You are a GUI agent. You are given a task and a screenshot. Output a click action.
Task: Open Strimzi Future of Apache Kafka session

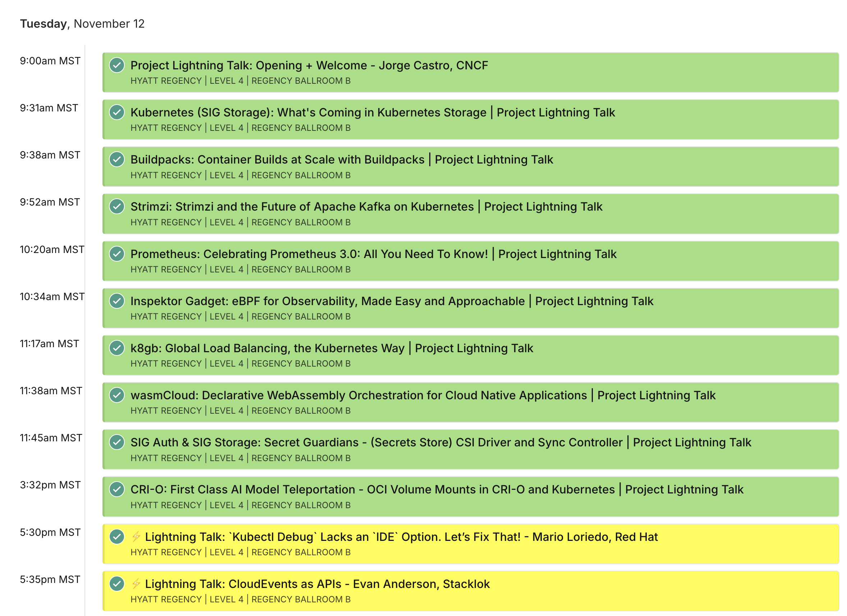(366, 206)
